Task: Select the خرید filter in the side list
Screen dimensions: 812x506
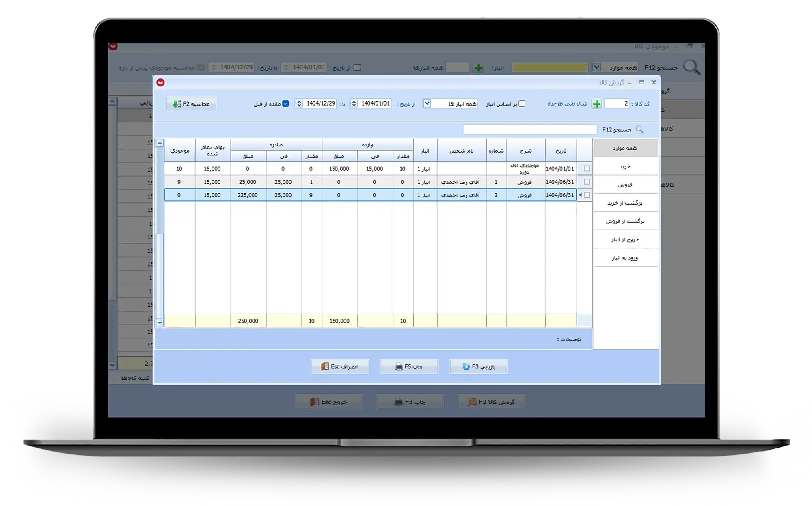Action: (625, 166)
